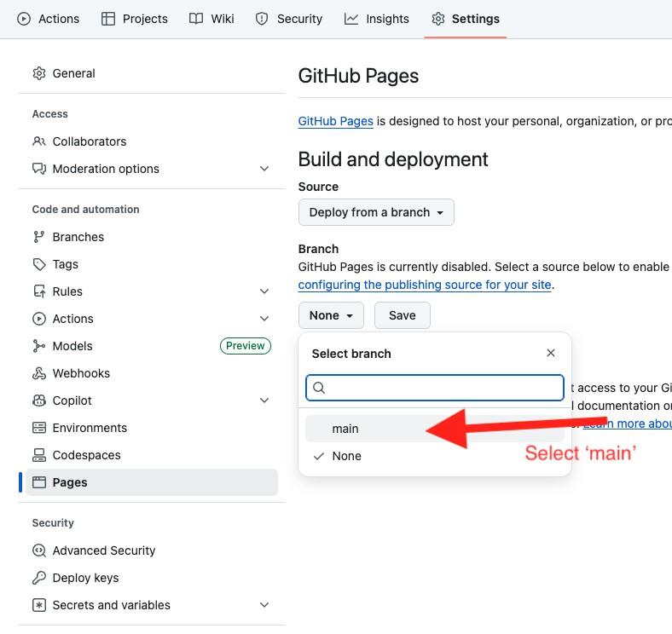Expand Moderation options chevron

264,169
